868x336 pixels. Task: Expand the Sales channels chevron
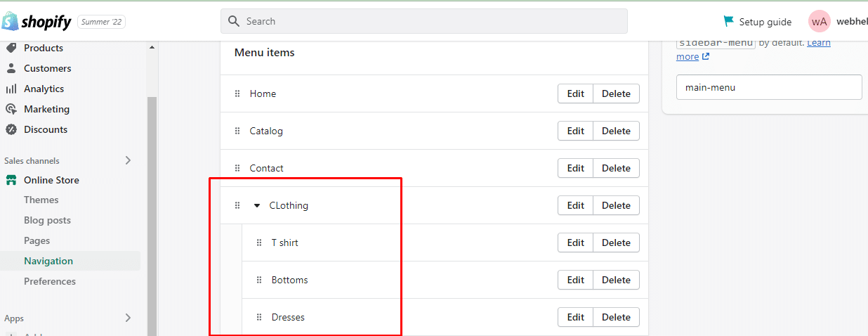pos(128,160)
